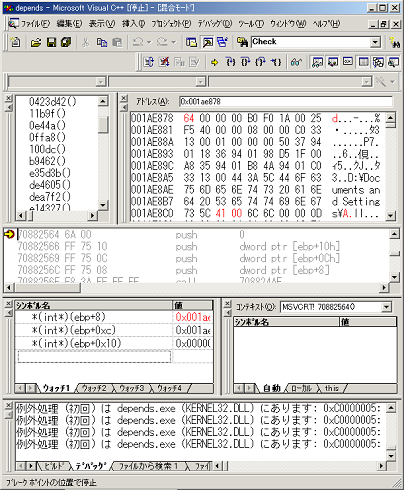404x490 pixels.
Task: Click disassembly line 70882566 push
Action: [178, 246]
